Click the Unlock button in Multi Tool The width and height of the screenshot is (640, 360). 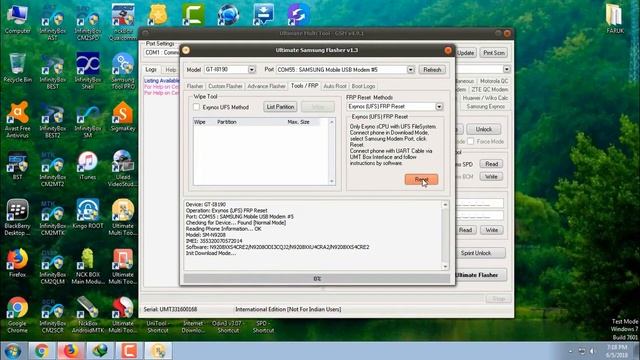[x=484, y=129]
